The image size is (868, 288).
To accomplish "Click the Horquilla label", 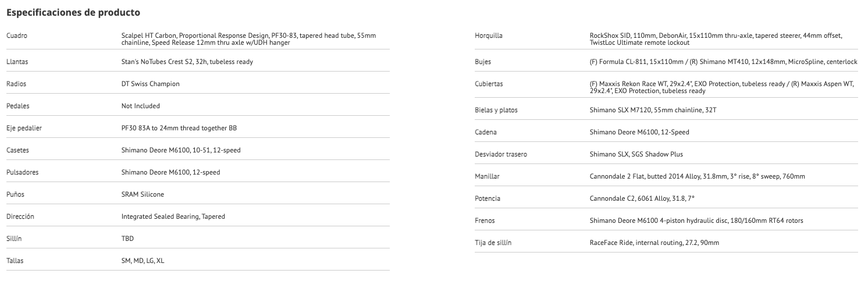I will click(x=489, y=36).
